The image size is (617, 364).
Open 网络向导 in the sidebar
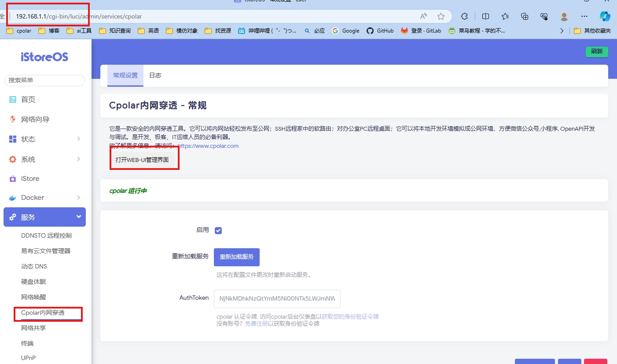point(44,119)
